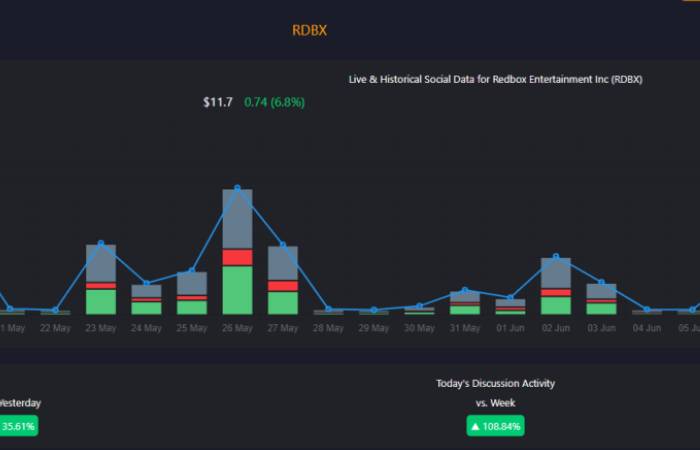The image size is (700, 450).
Task: Click the 0.74 (6.8%) price change
Action: (274, 102)
